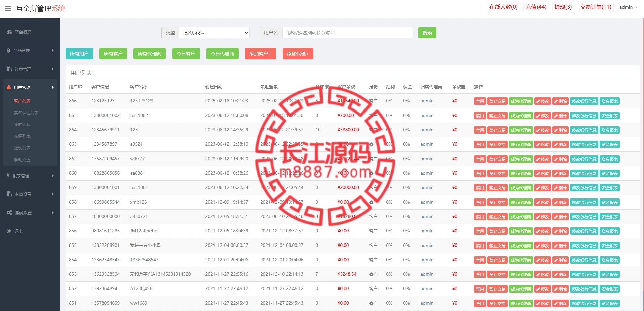Show 所有代理商 filter button
The width and height of the screenshot is (644, 311).
click(x=149, y=54)
